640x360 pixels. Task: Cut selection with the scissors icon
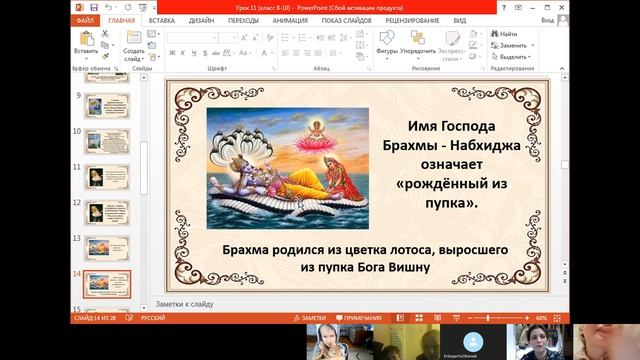(x=105, y=33)
